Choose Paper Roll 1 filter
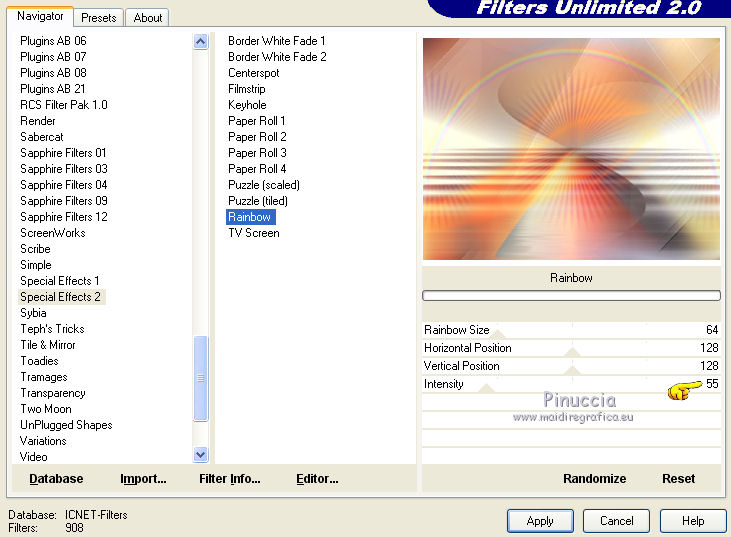This screenshot has width=731, height=537. (257, 121)
